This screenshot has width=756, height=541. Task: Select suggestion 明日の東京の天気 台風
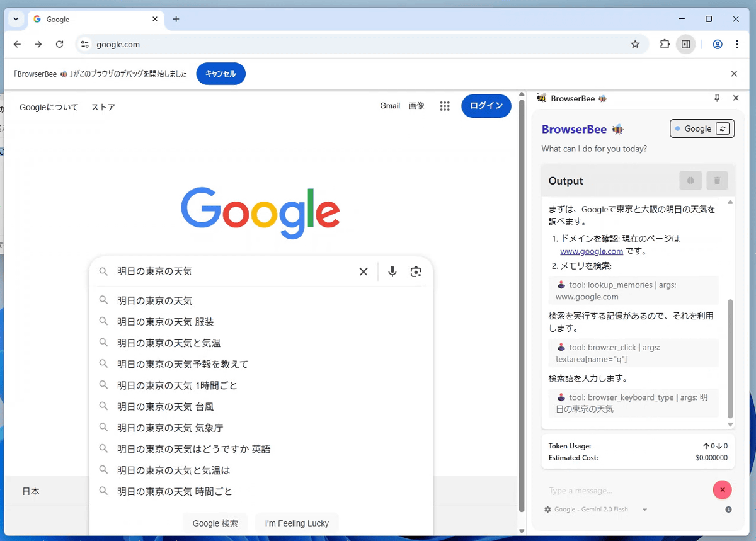(261, 407)
